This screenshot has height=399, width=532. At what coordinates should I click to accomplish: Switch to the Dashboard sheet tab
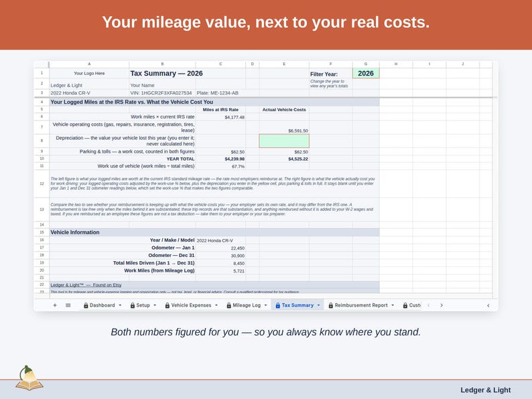tap(102, 305)
